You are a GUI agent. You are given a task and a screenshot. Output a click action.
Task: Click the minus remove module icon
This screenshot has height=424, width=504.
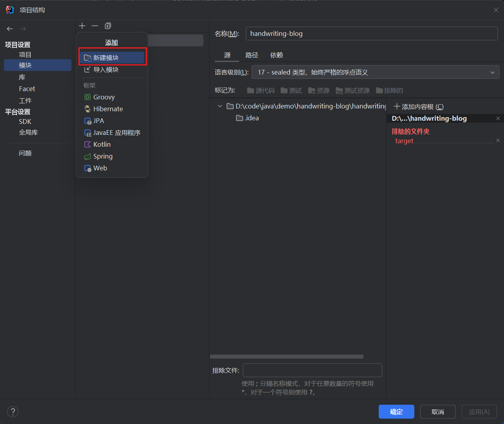click(x=95, y=26)
